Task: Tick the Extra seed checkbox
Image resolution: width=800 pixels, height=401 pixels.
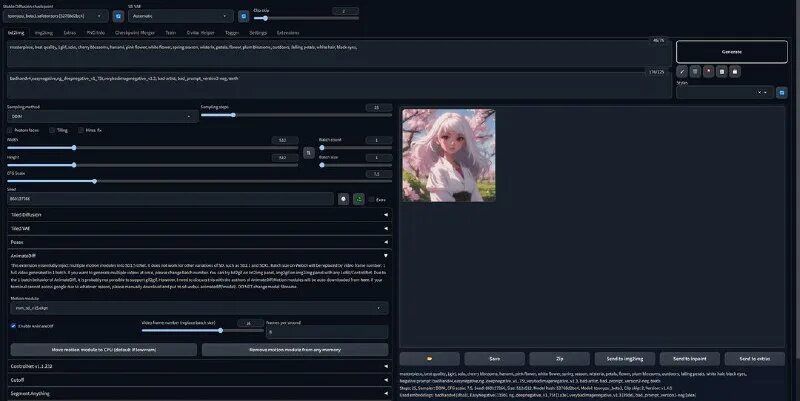Action: 372,199
